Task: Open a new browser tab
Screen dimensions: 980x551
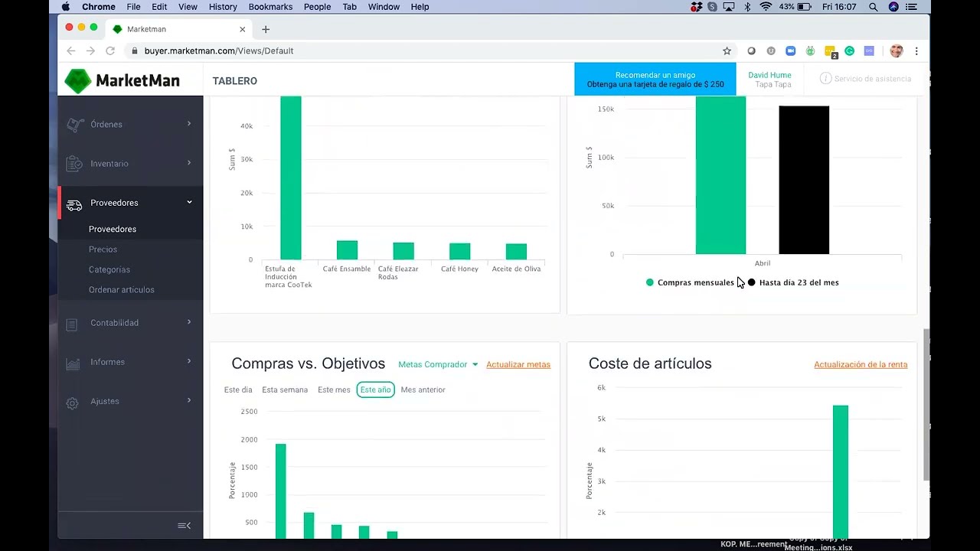Action: (x=266, y=29)
